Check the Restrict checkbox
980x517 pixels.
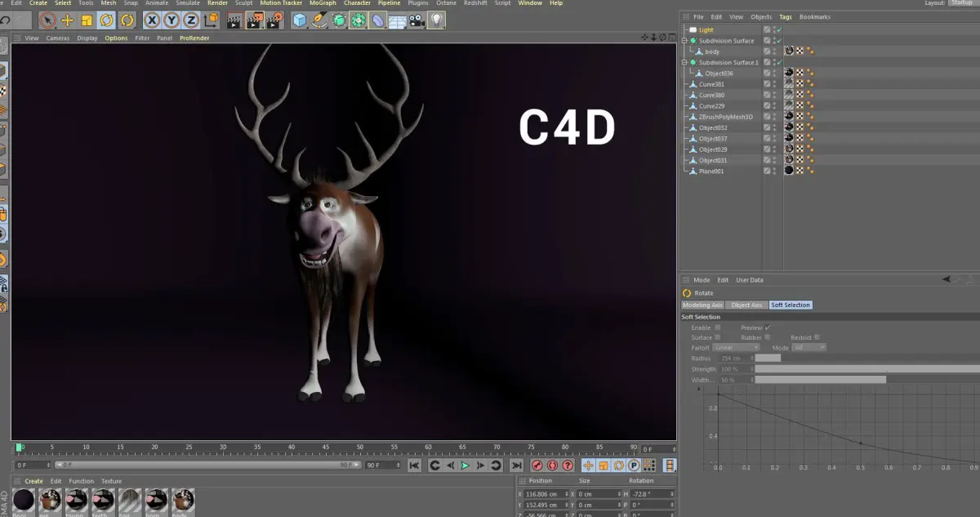click(817, 337)
